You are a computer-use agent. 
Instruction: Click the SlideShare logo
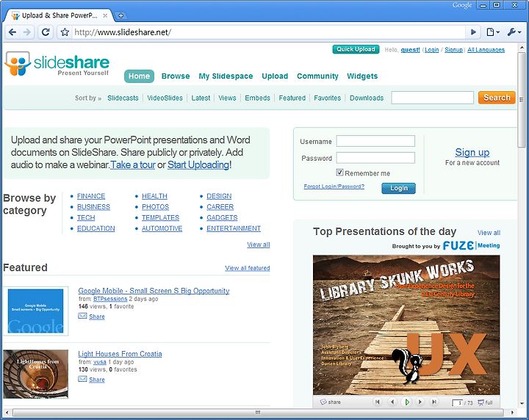coord(57,63)
